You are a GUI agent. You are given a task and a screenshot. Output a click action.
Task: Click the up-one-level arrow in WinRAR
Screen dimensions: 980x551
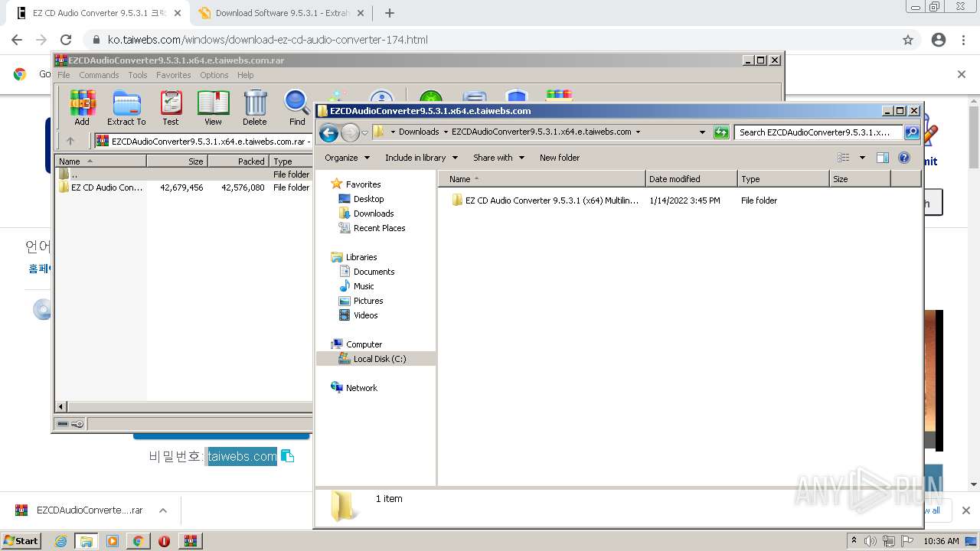[x=70, y=141]
